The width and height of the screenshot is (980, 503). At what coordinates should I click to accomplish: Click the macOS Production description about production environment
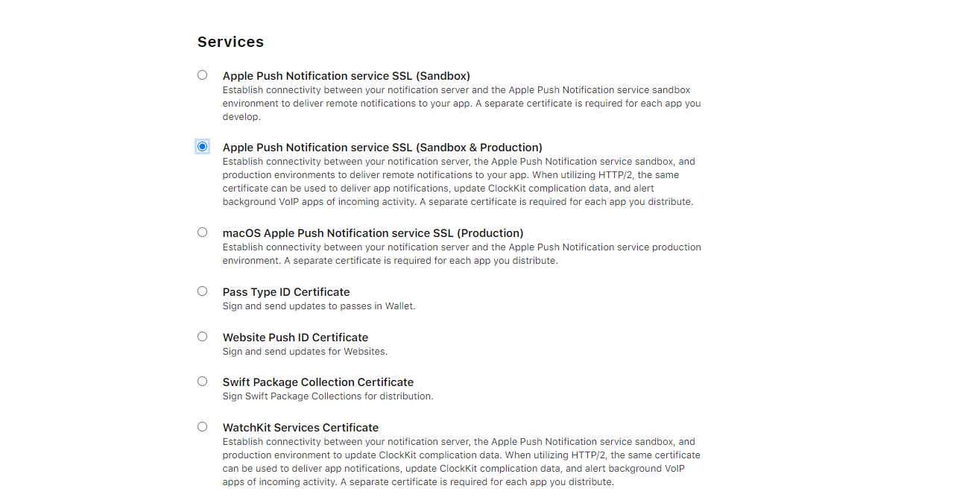coord(462,254)
